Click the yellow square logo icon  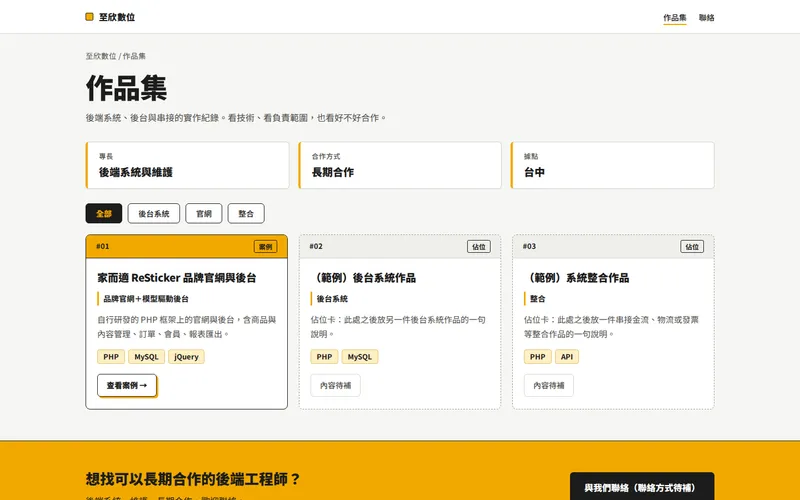click(x=89, y=17)
